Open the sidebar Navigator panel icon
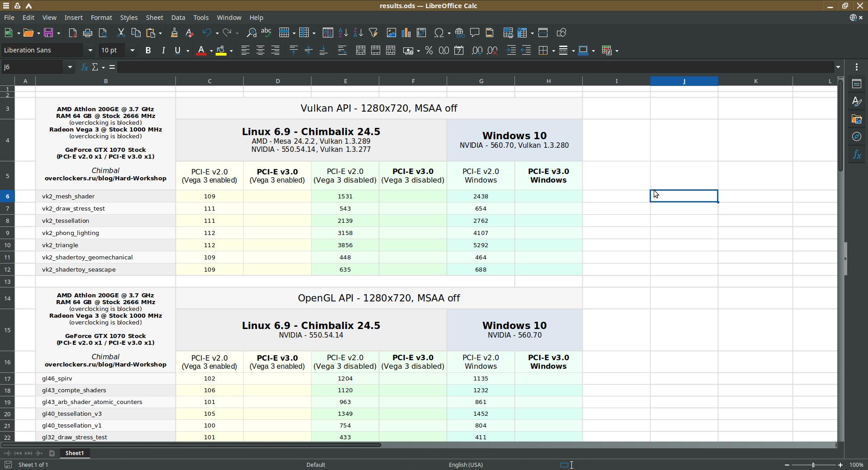This screenshot has width=868, height=470. tap(857, 137)
